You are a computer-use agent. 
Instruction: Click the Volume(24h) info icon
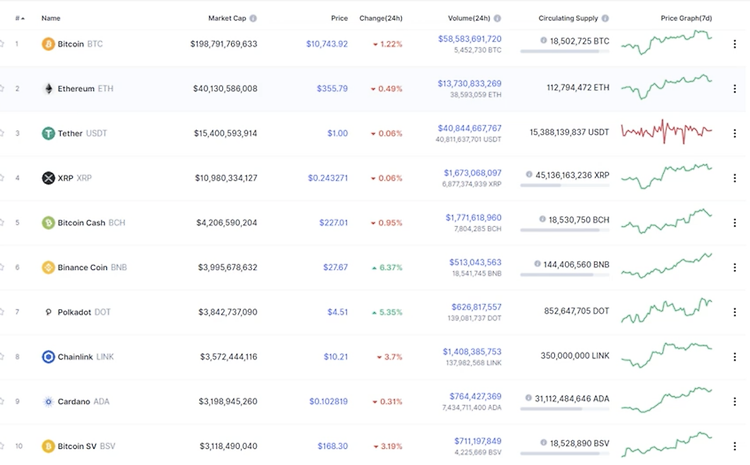click(x=497, y=18)
